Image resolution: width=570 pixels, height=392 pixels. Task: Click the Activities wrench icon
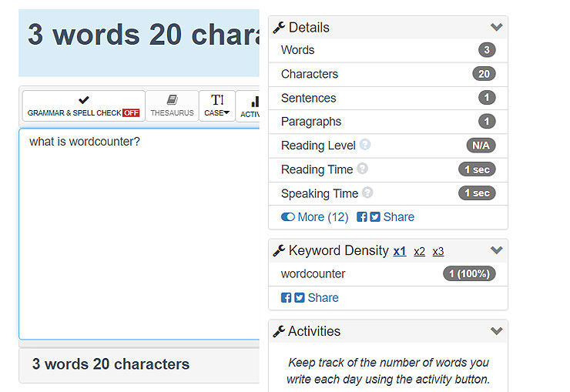click(279, 331)
